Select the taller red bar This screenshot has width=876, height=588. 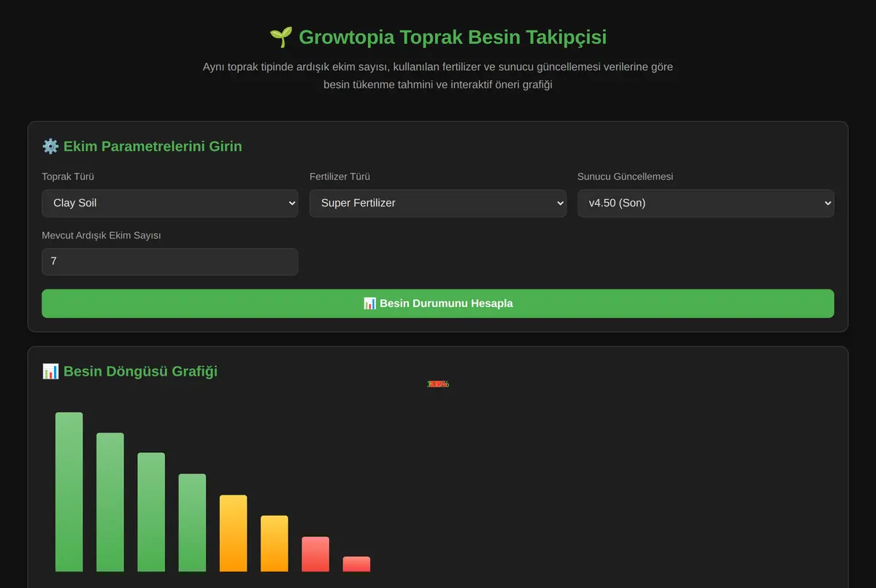[x=315, y=554]
